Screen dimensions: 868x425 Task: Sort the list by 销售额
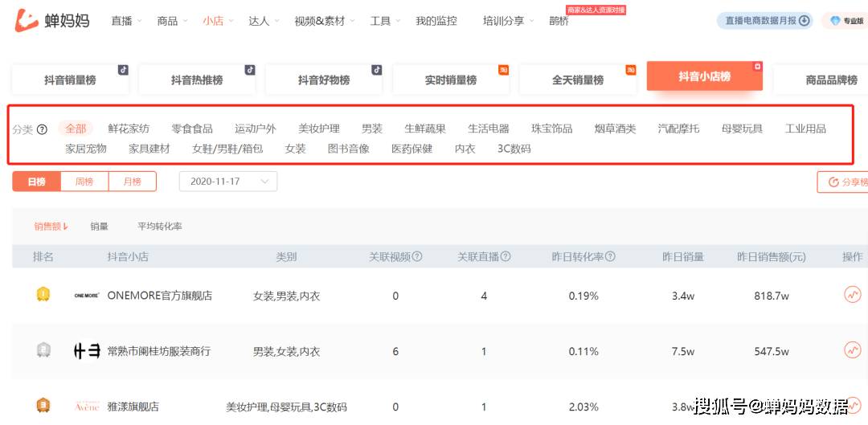pos(51,227)
